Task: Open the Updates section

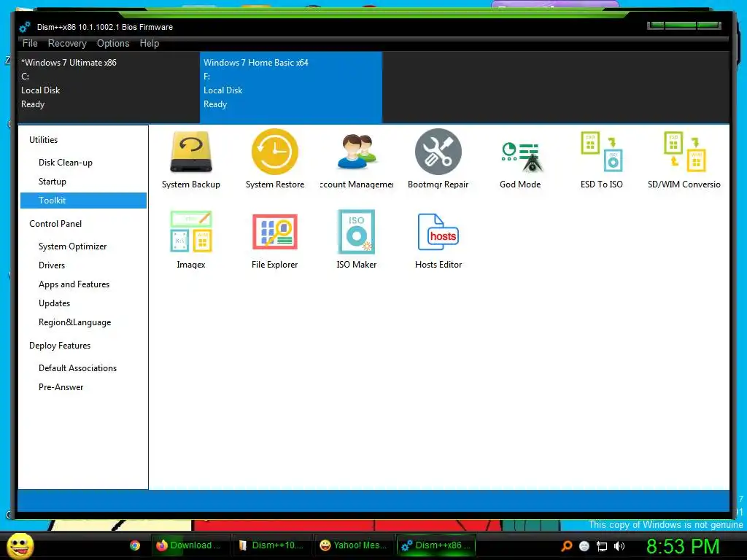Action: [54, 303]
